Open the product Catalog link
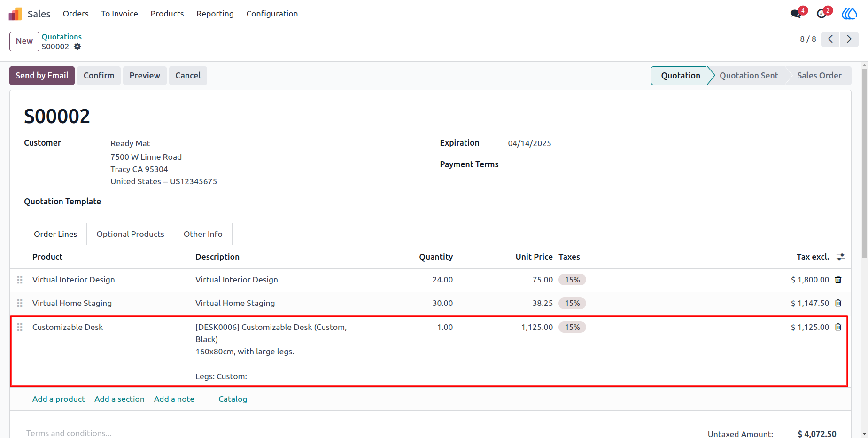 (232, 399)
